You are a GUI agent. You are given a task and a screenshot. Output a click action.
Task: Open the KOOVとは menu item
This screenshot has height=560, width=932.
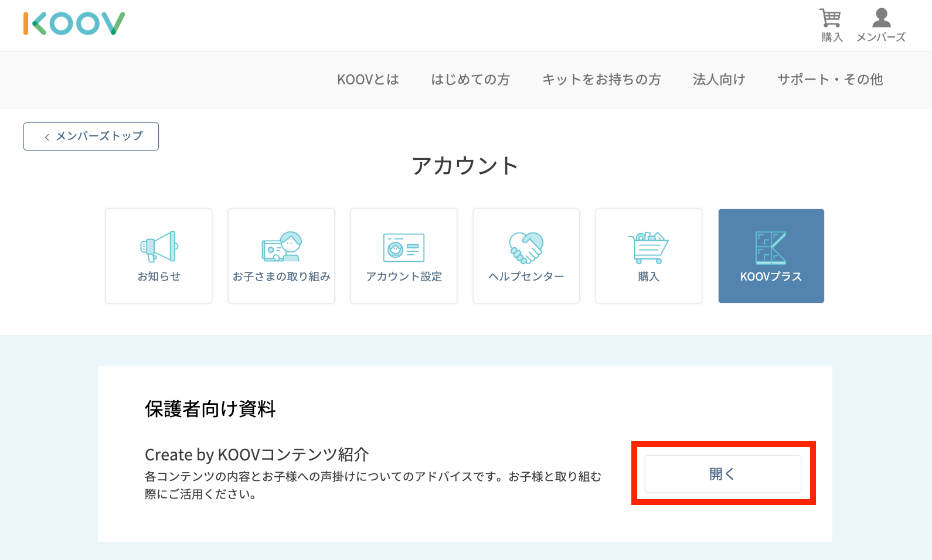pos(368,80)
